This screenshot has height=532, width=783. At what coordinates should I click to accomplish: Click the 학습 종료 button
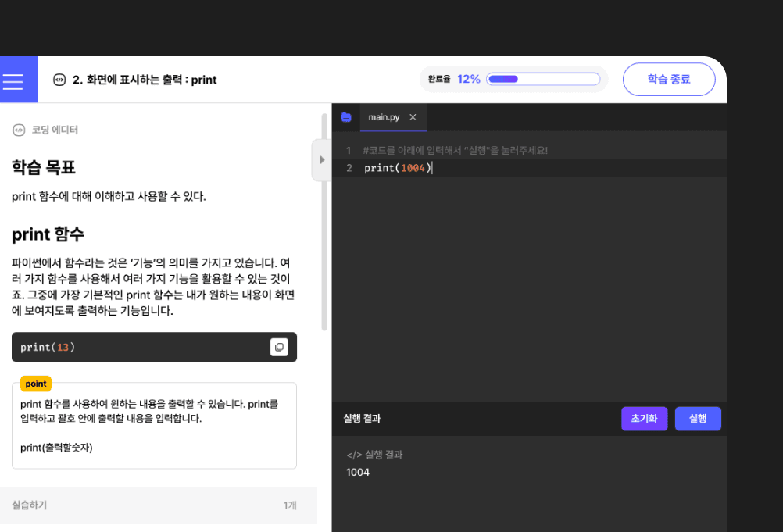pos(669,79)
